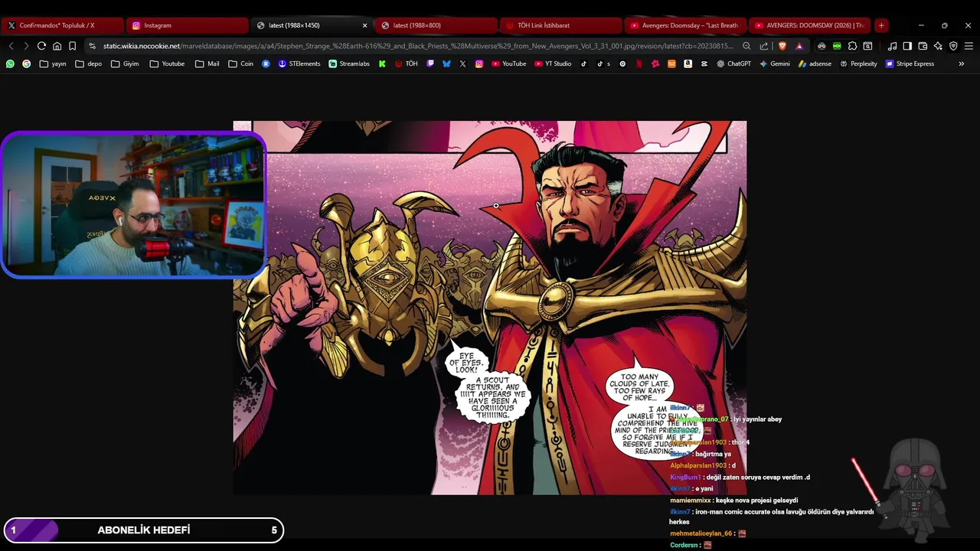
Task: Open the browser main hamburger menu
Action: tap(969, 46)
